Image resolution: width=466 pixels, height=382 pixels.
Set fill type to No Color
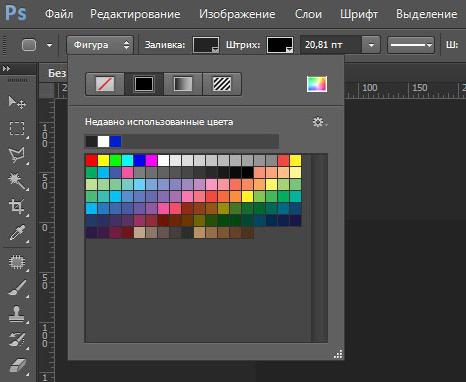[x=105, y=84]
